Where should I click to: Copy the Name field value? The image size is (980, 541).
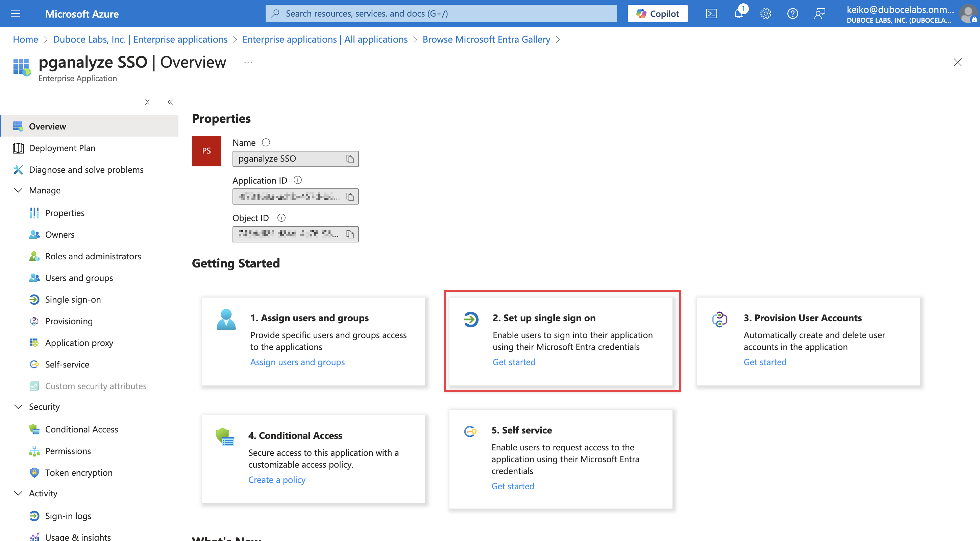(x=350, y=159)
